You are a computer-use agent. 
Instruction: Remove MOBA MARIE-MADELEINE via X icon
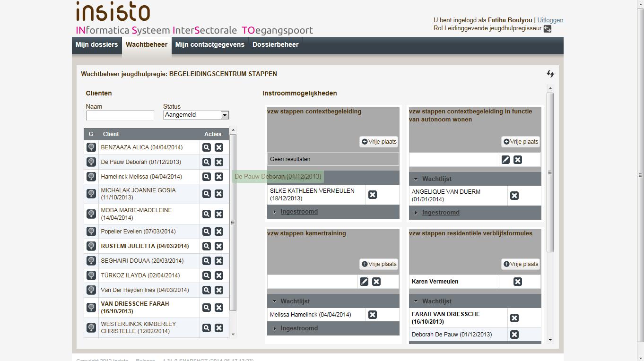tap(219, 214)
